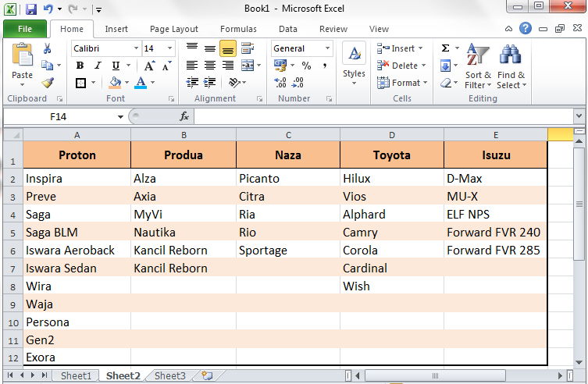
Task: Toggle the highlighted Bottom Align icon
Action: pos(228,48)
